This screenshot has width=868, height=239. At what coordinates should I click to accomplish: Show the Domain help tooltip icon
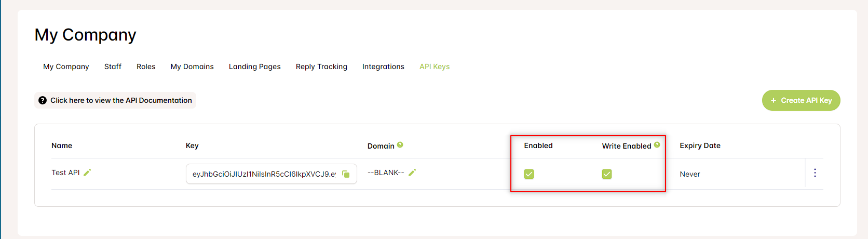tap(400, 145)
